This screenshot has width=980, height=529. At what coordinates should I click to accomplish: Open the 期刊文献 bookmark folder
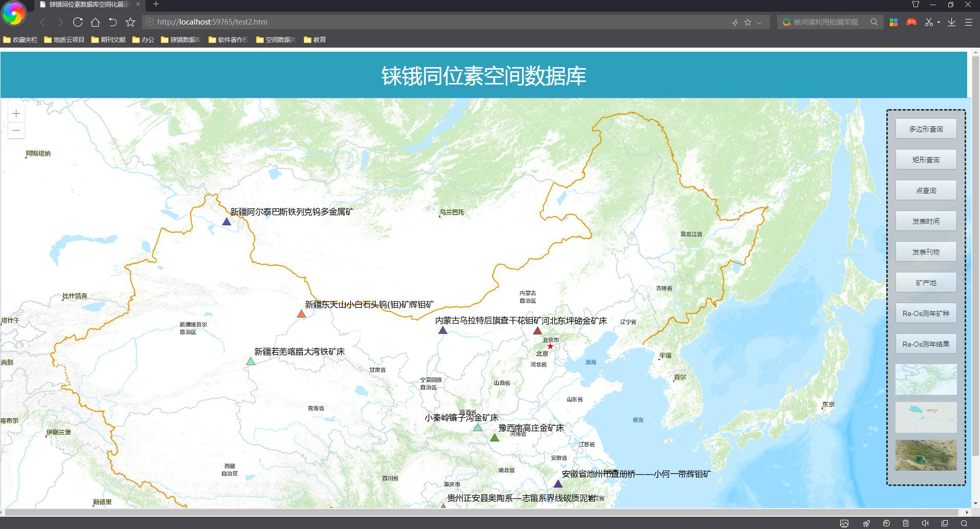pyautogui.click(x=109, y=39)
